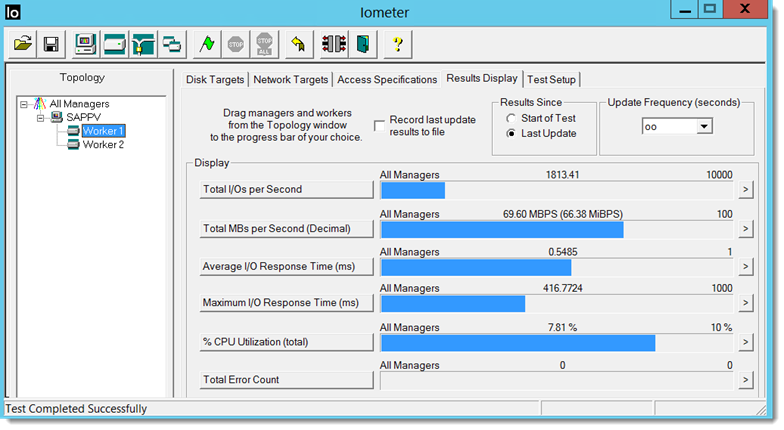Minimize the Iometer window
The image size is (784, 430).
point(685,10)
